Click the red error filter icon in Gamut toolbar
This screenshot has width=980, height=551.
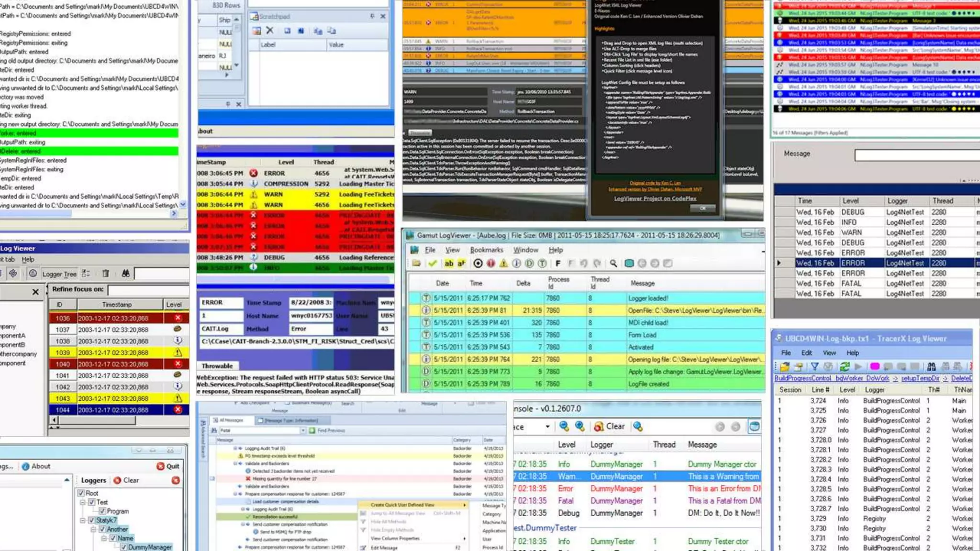point(490,264)
